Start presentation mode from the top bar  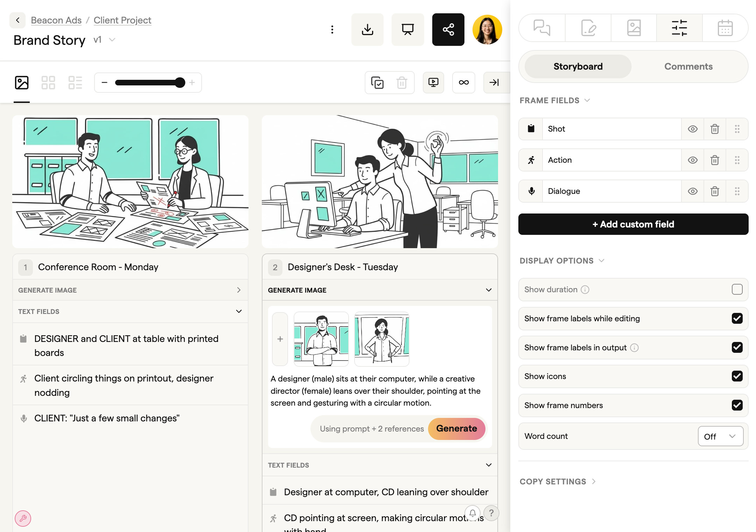coord(407,29)
